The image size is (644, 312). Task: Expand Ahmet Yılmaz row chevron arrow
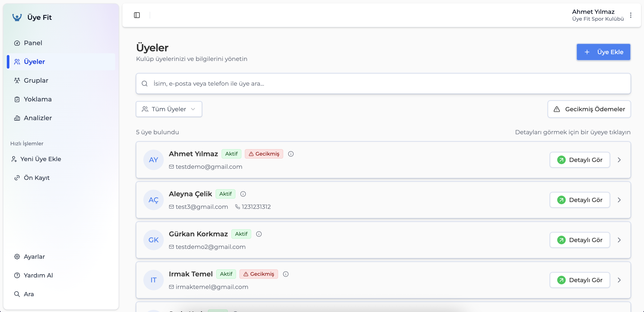point(619,160)
